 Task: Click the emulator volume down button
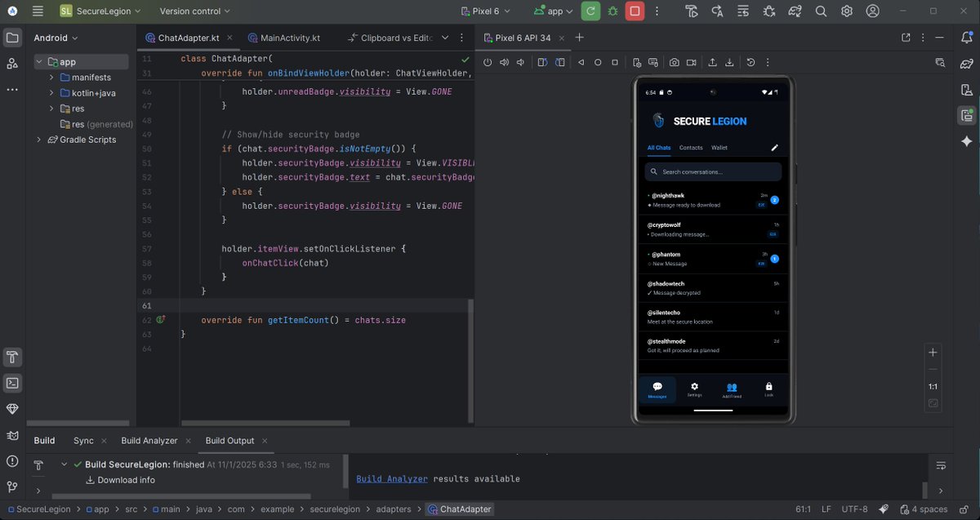tap(522, 62)
